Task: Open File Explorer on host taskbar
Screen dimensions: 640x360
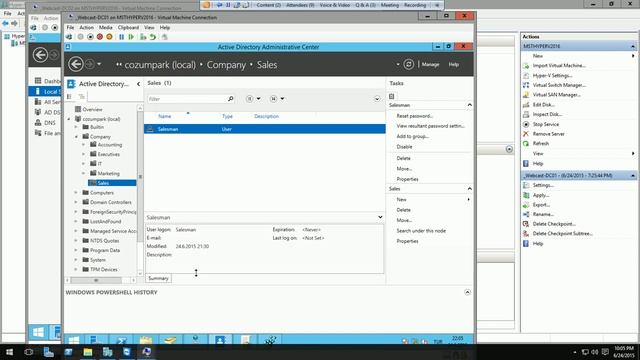Action: click(88, 352)
